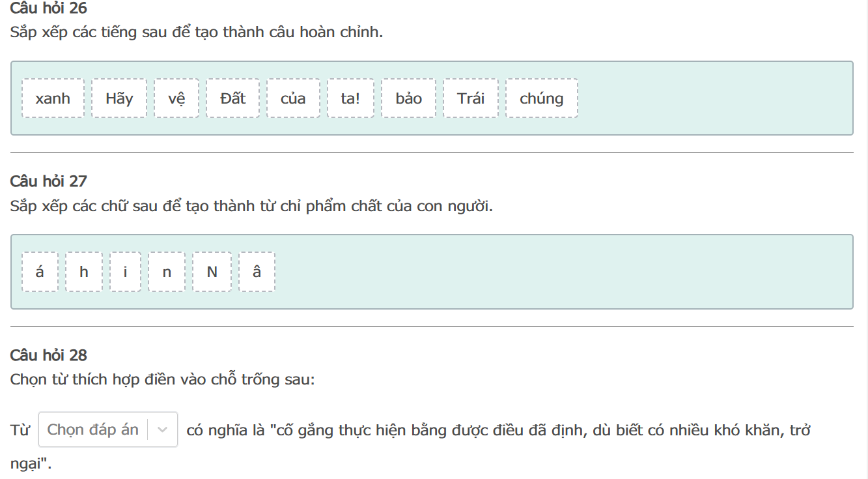Choose the "của" word tile
Screen dimensions: 868x479
(293, 98)
